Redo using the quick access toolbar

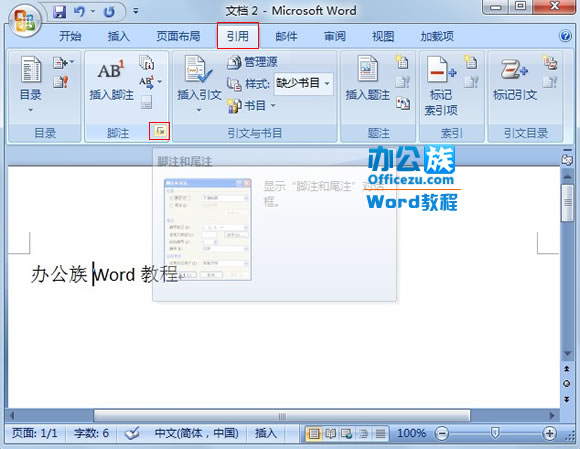109,12
